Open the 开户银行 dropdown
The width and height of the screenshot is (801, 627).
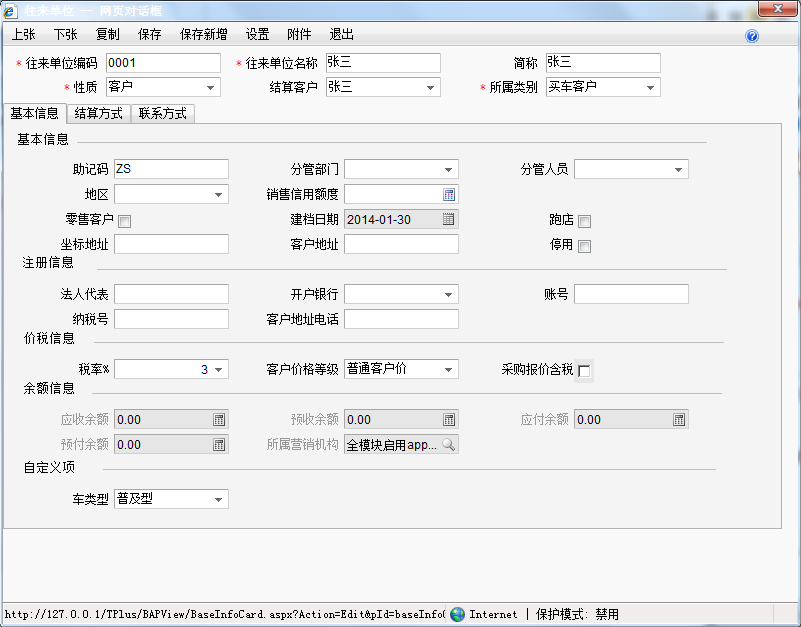point(448,294)
